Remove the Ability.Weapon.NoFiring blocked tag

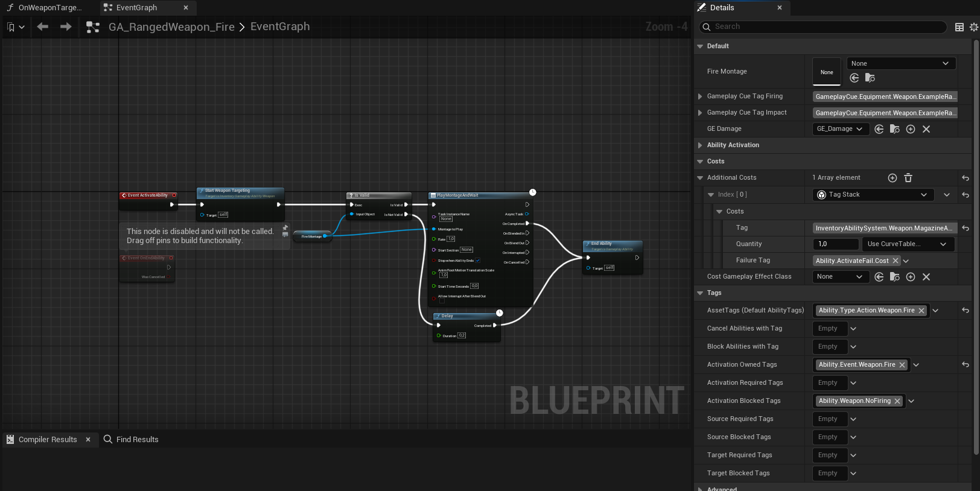pyautogui.click(x=897, y=401)
